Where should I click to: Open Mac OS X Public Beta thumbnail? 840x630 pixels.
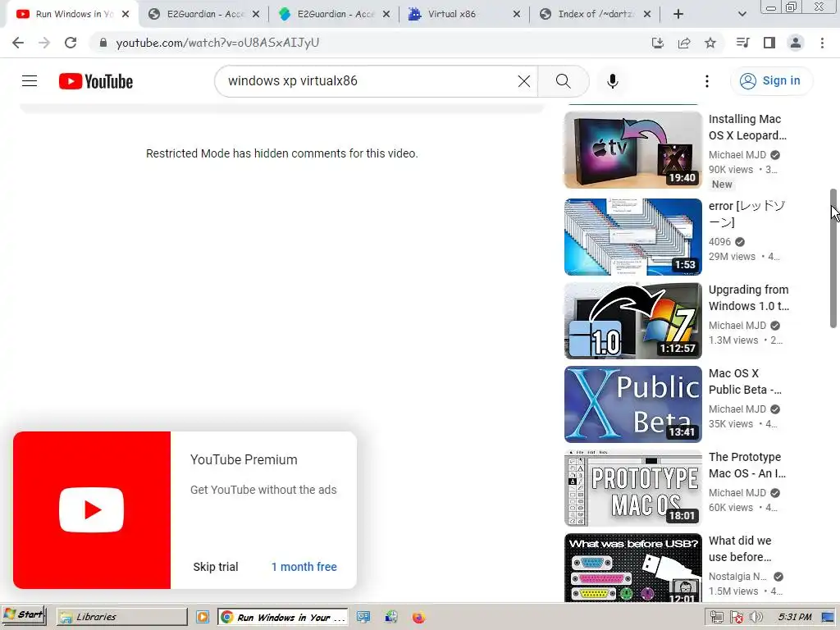pos(632,404)
